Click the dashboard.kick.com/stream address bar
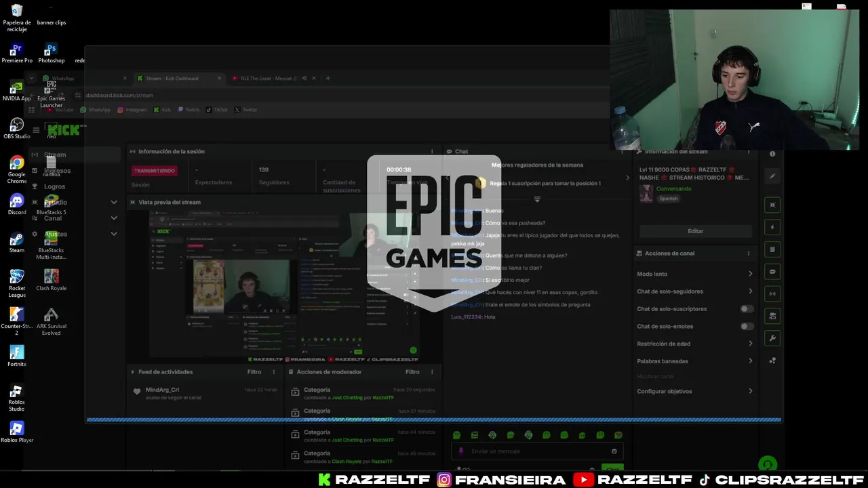868x488 pixels. pyautogui.click(x=119, y=96)
